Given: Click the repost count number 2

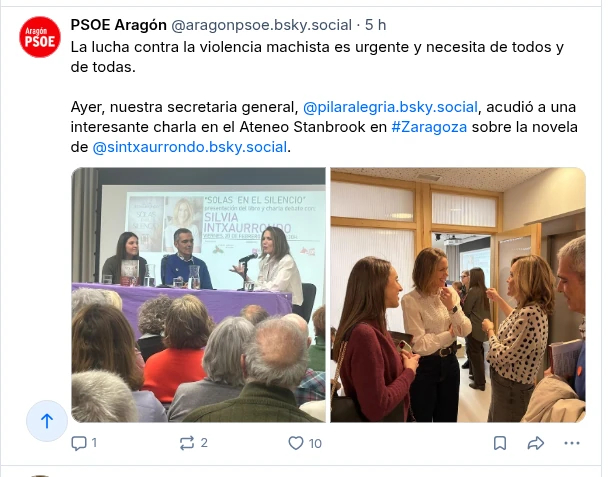Looking at the screenshot, I should [204, 443].
